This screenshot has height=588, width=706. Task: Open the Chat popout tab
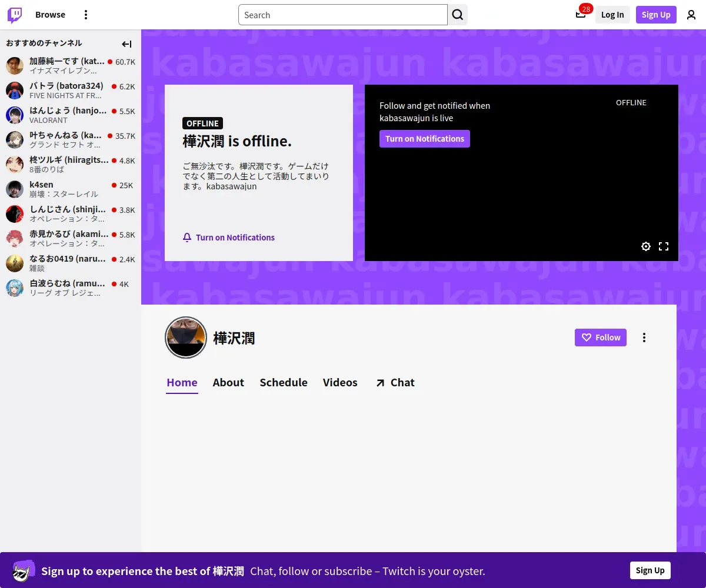pyautogui.click(x=395, y=383)
